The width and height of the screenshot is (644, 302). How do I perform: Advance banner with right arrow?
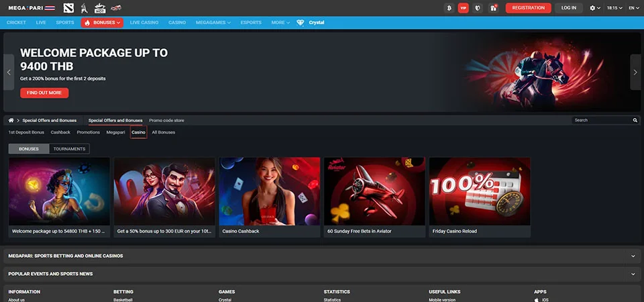tap(635, 72)
